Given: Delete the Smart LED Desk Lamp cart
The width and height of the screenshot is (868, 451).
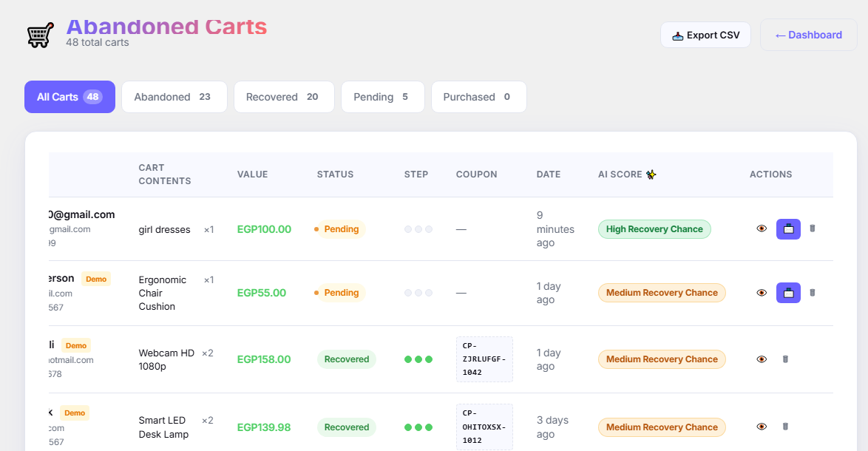Looking at the screenshot, I should [x=785, y=427].
